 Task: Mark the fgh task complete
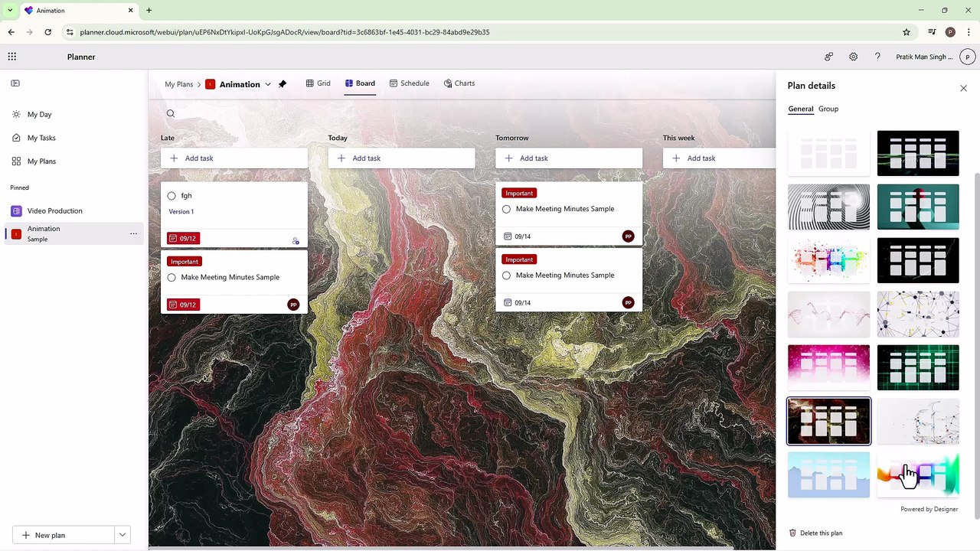point(171,196)
